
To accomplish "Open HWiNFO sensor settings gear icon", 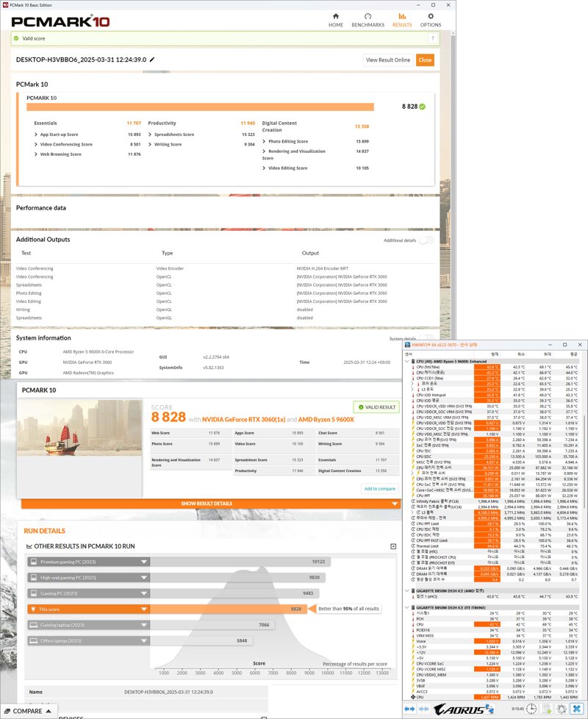I will coord(562,709).
